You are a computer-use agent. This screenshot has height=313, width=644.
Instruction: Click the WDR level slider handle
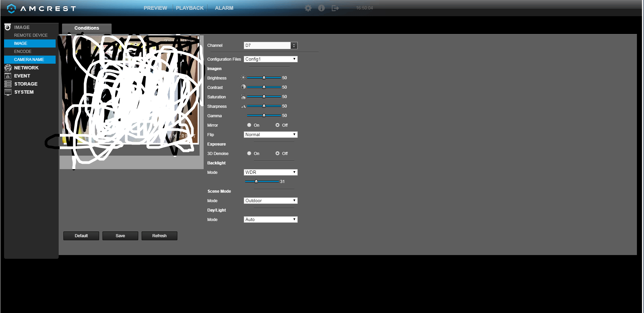click(x=256, y=181)
